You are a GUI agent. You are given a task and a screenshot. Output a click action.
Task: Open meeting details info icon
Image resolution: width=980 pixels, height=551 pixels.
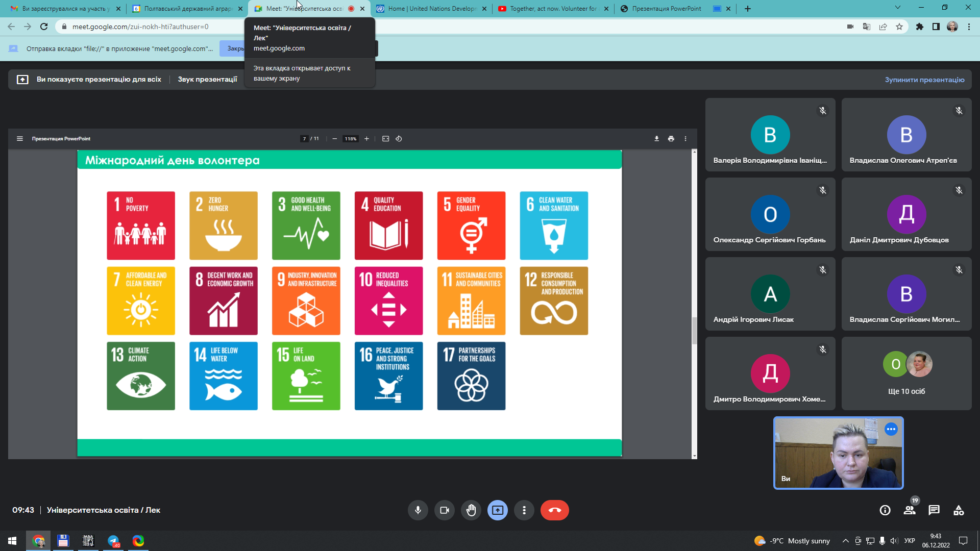click(x=885, y=510)
